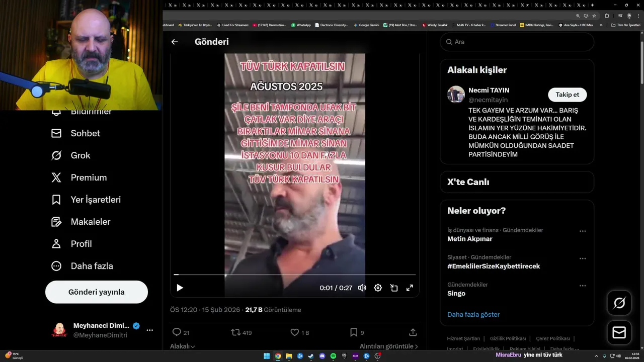The image size is (644, 362).
Task: Open Sohbet in the sidebar
Action: click(76, 133)
